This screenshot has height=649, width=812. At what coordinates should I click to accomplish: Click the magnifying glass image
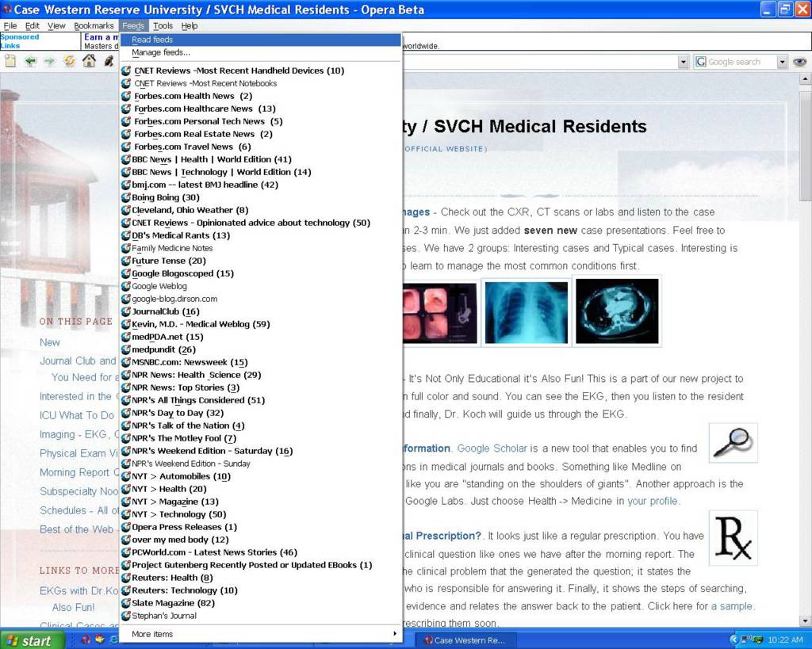tap(733, 442)
